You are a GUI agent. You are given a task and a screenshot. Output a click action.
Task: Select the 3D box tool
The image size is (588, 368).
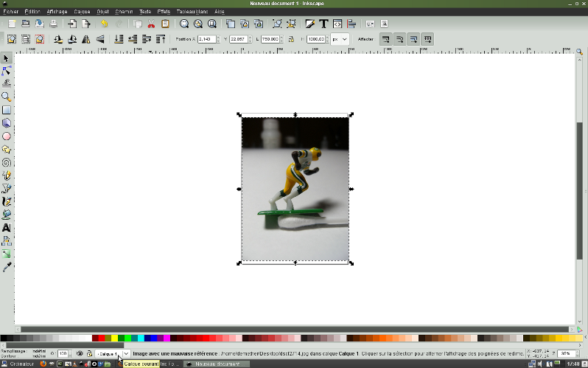point(7,123)
